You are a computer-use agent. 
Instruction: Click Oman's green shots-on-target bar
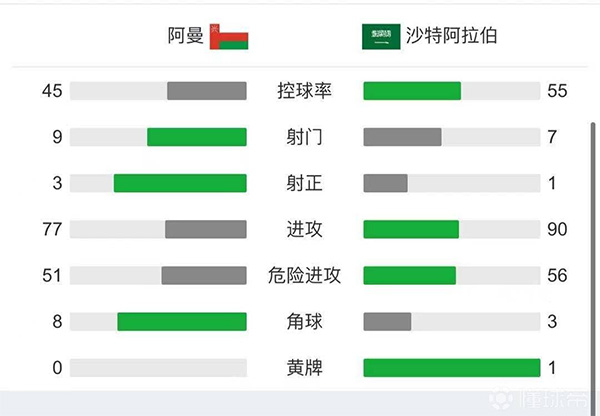tap(180, 183)
